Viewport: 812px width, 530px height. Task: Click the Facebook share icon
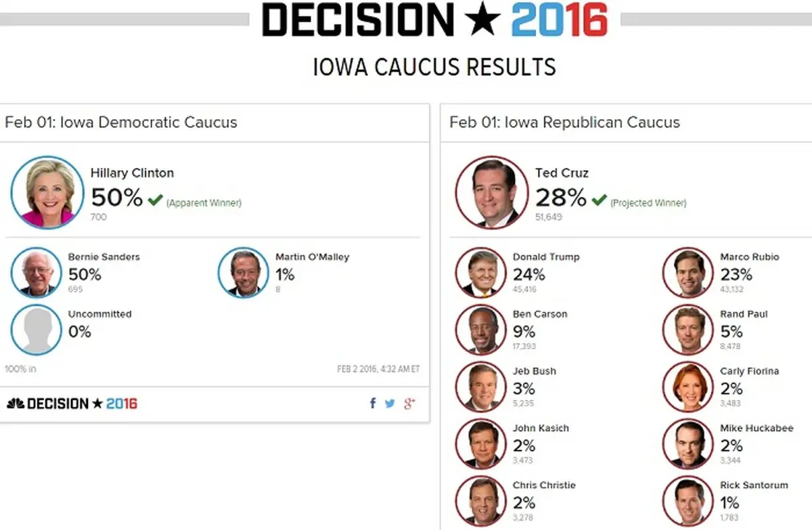(372, 403)
